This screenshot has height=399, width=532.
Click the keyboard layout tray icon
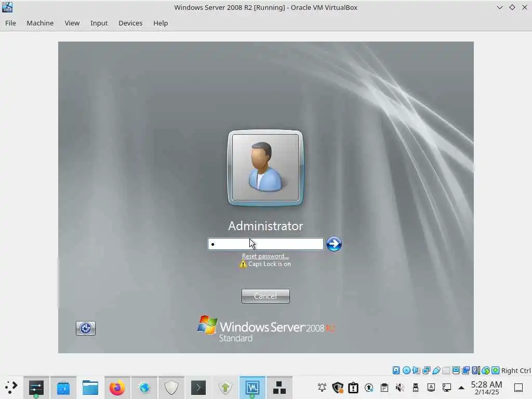pos(431,388)
